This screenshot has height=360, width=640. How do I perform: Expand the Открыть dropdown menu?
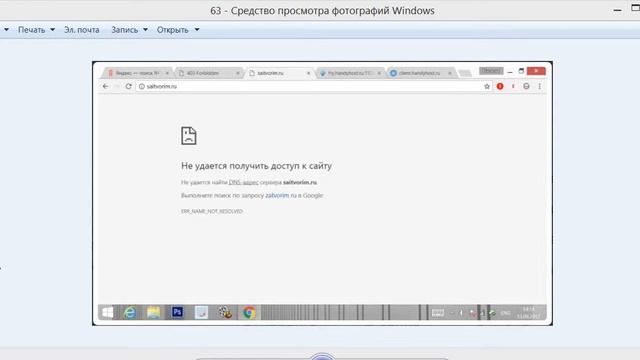[x=178, y=30]
